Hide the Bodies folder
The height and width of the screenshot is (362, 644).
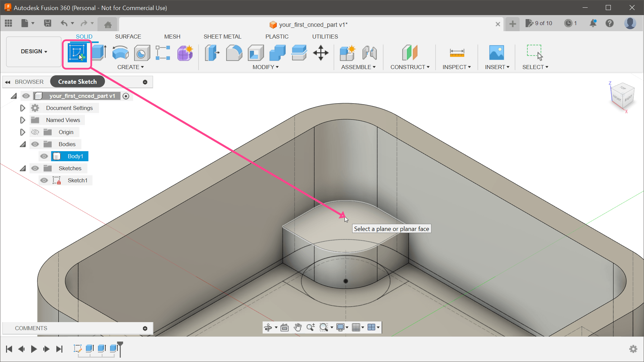(35, 144)
